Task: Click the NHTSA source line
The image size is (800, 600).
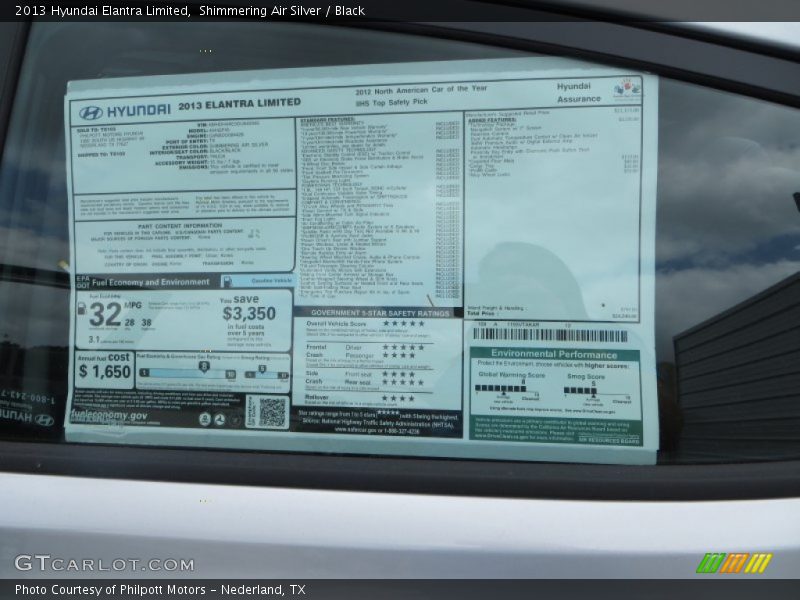Action: click(378, 423)
